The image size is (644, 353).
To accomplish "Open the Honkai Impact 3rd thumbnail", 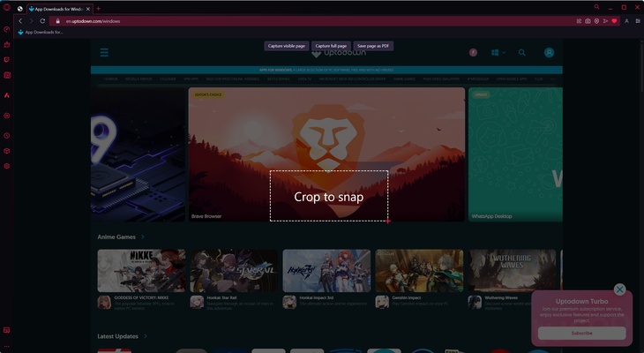I will click(x=326, y=271).
